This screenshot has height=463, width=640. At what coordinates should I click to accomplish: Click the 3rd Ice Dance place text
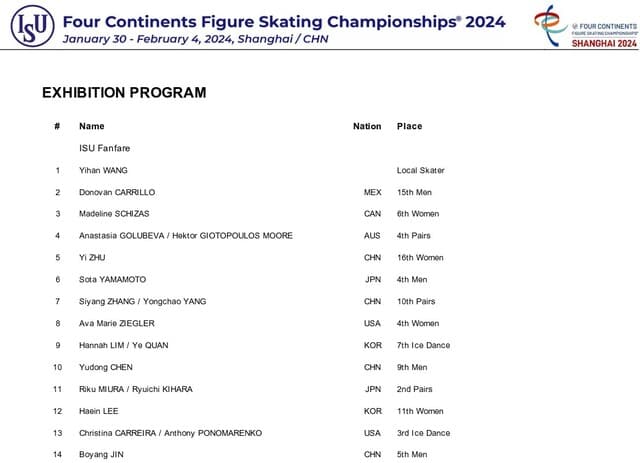click(x=423, y=433)
